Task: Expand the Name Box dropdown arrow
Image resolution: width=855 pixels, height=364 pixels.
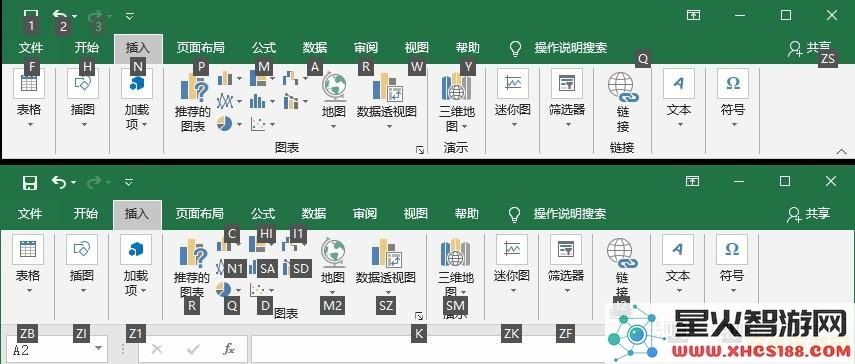Action: point(99,348)
